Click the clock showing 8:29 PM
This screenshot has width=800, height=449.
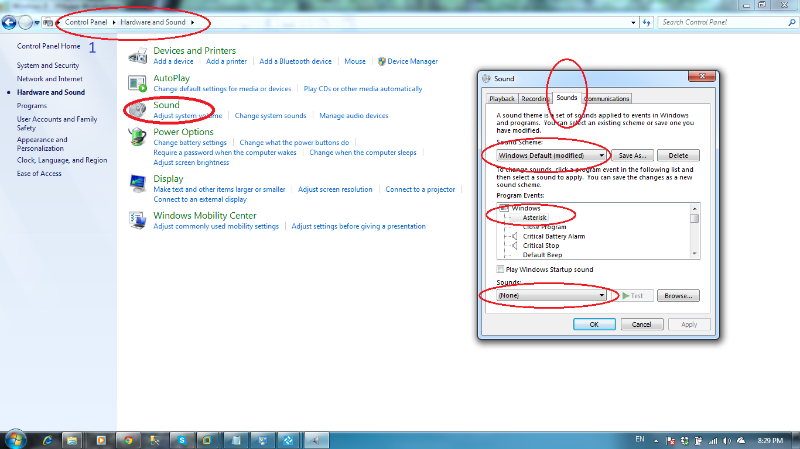coord(770,441)
